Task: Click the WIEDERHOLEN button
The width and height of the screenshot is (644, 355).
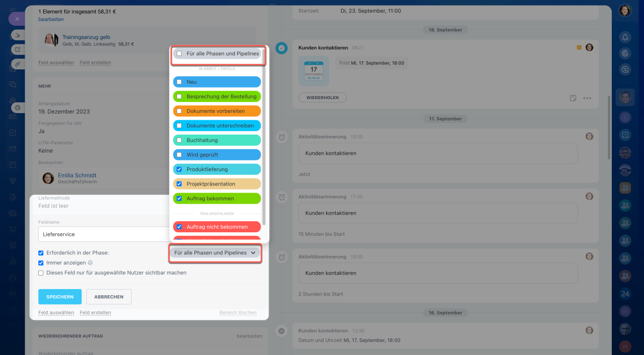Action: pyautogui.click(x=323, y=98)
